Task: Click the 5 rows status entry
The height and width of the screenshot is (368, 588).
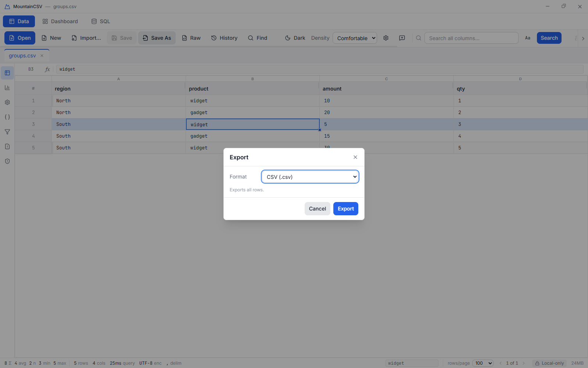Action: 81,363
